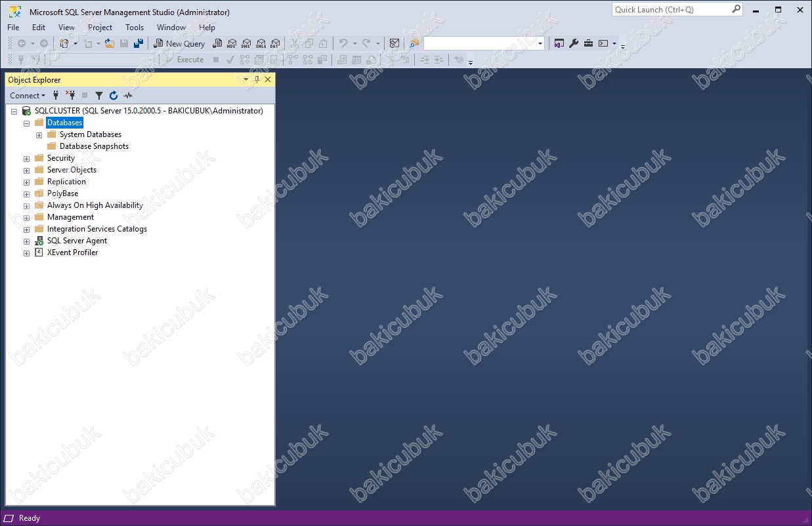
Task: Click the Disconnect plug icon in Object Explorer
Action: (x=70, y=95)
